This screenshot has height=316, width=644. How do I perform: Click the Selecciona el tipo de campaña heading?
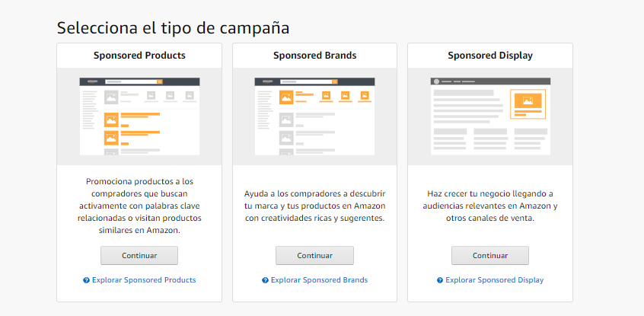click(174, 28)
